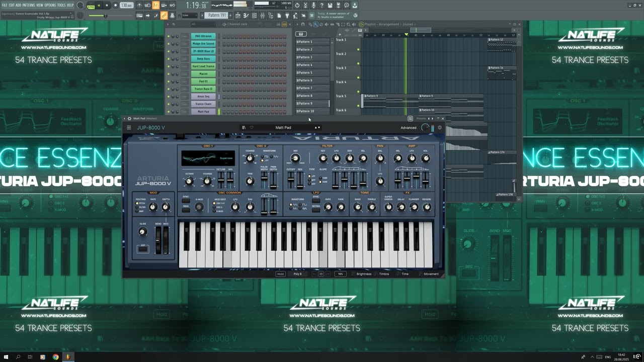Click the transport Stop button

tap(107, 6)
